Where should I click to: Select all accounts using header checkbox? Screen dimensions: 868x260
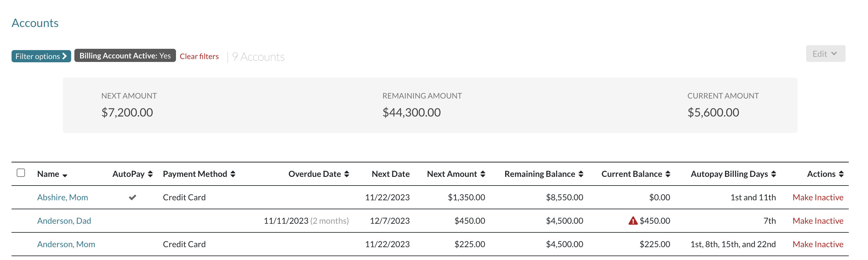(x=21, y=172)
